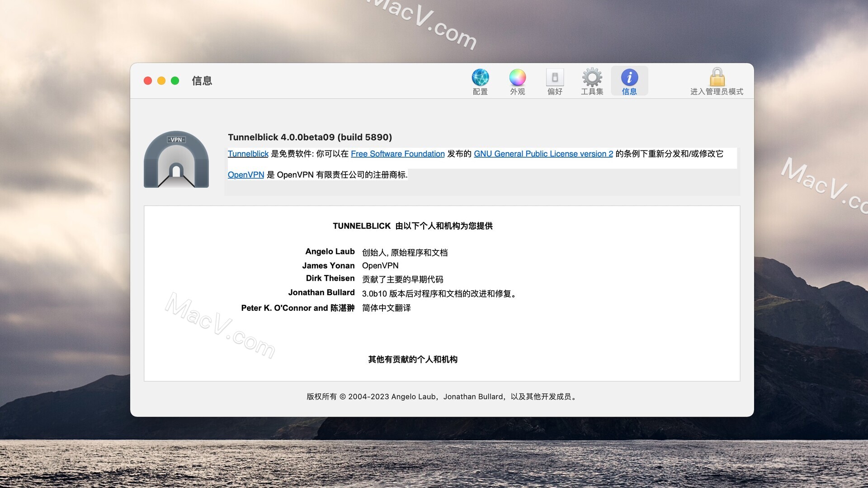Open the Tunnelblick hyperlink
Image resolution: width=868 pixels, height=488 pixels.
248,154
